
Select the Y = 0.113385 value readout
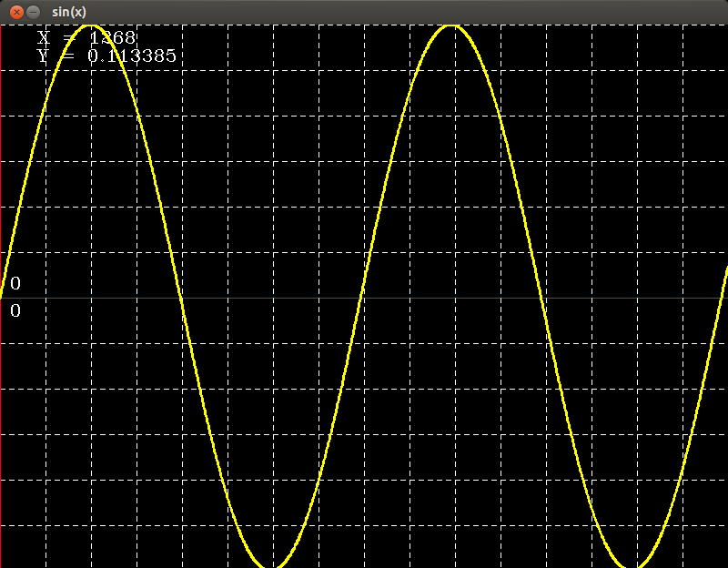[106, 56]
